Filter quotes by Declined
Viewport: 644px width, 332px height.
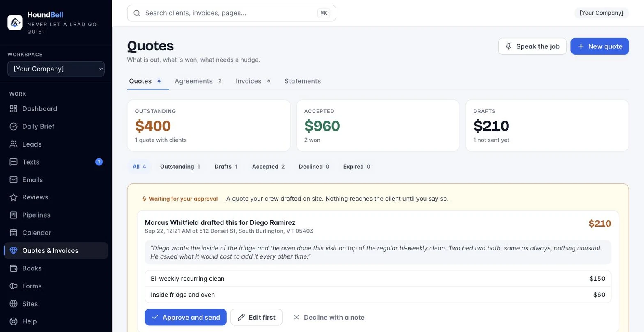pos(314,167)
